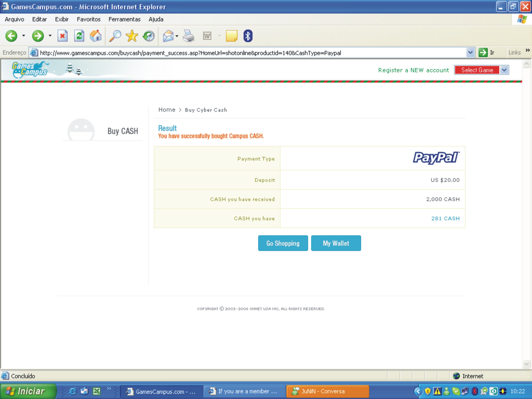Click the Print printer icon
Viewport: 532px width, 399px height.
point(188,36)
